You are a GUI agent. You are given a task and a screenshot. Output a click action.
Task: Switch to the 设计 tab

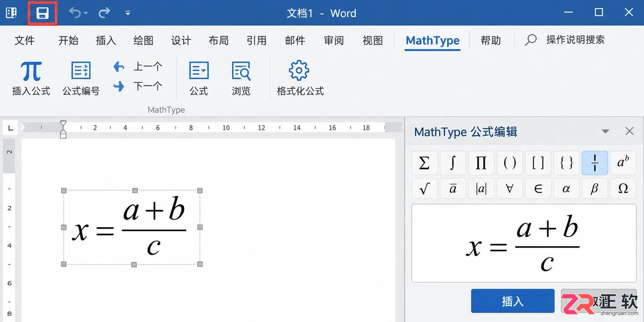[181, 40]
